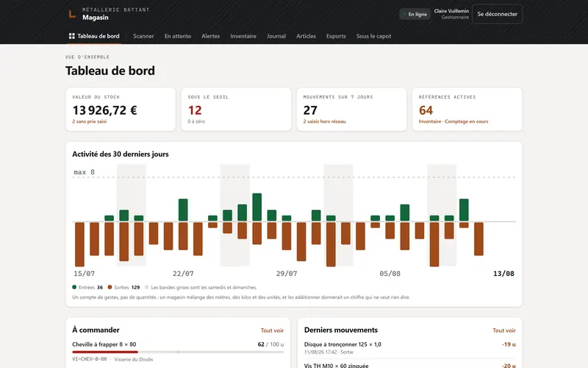Click the orange Sorties legend dot
588x368 pixels.
110,287
